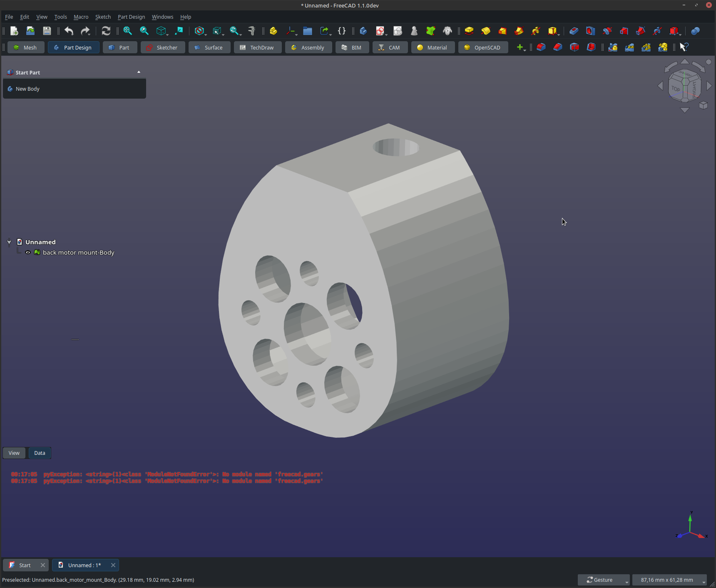Screen dimensions: 716x588
Task: Click the New Body button
Action: pyautogui.click(x=27, y=89)
